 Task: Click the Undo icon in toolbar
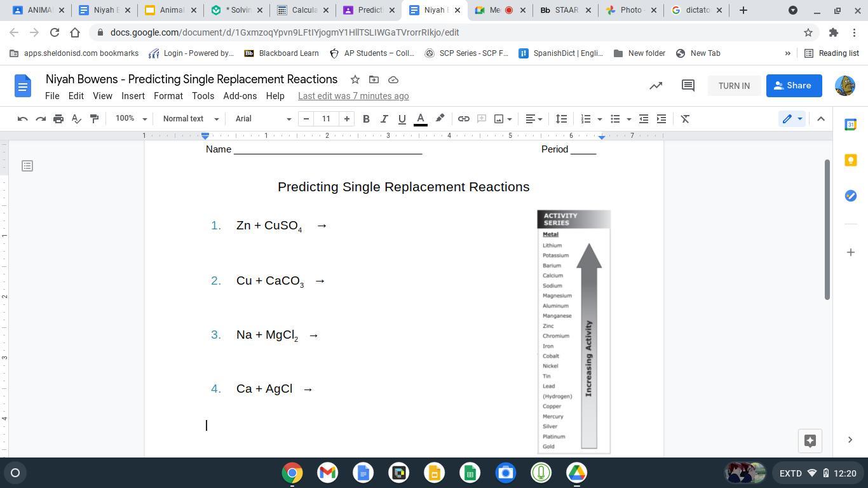(22, 119)
